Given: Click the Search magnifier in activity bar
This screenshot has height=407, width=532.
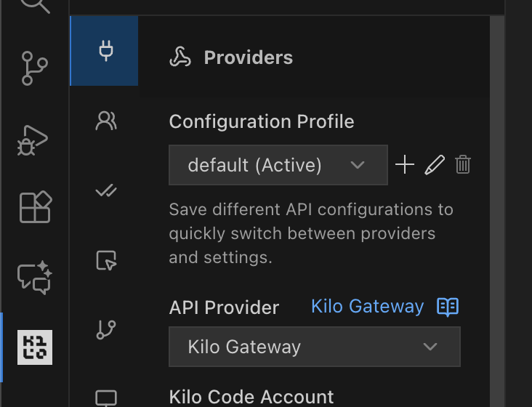Looking at the screenshot, I should pos(34,6).
